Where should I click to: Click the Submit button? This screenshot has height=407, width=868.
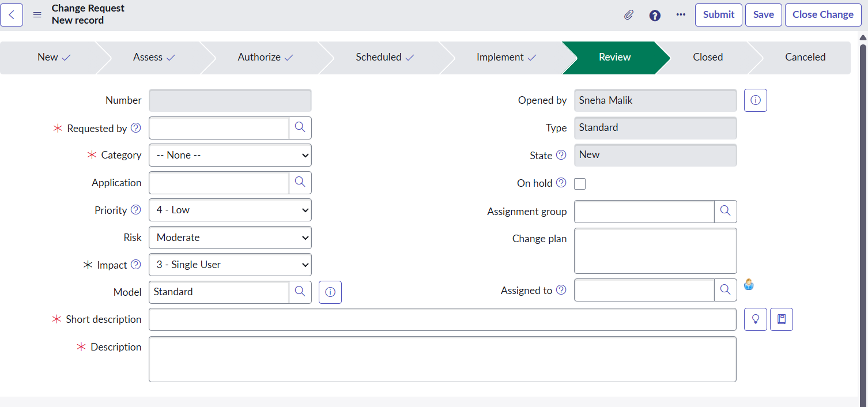pyautogui.click(x=718, y=15)
